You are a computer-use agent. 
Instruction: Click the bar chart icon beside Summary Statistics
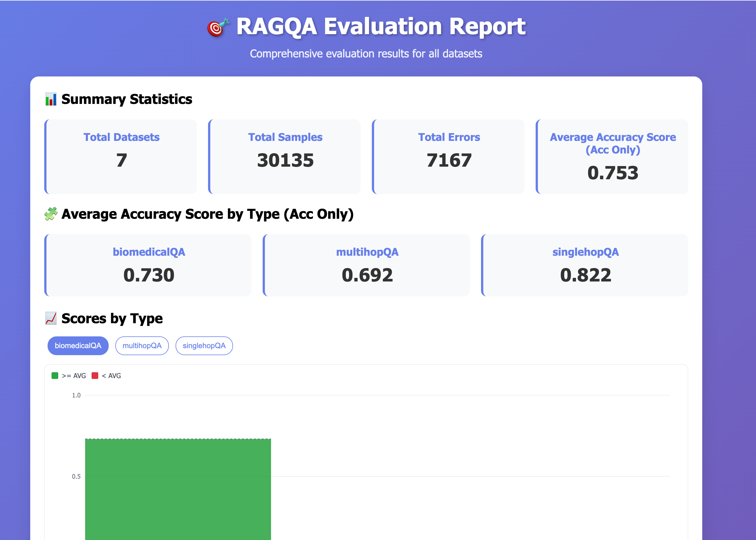51,99
